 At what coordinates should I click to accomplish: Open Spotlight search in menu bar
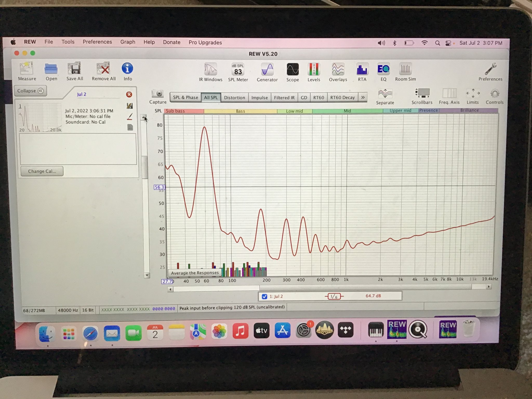437,43
